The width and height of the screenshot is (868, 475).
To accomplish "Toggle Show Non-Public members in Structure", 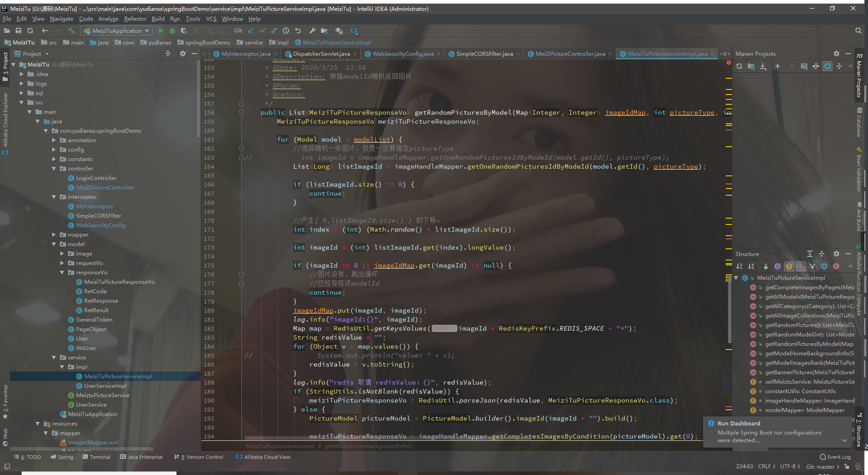I will pyautogui.click(x=801, y=266).
